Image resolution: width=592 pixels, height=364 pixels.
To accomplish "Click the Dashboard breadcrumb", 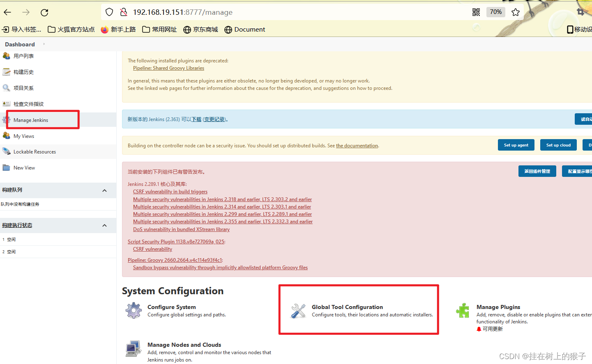I will [x=20, y=44].
